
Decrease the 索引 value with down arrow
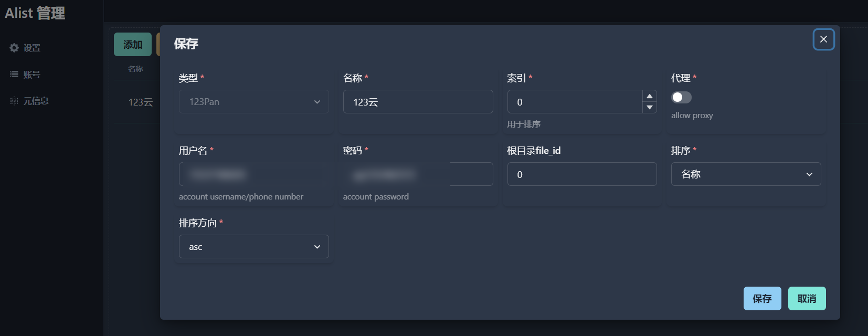650,107
